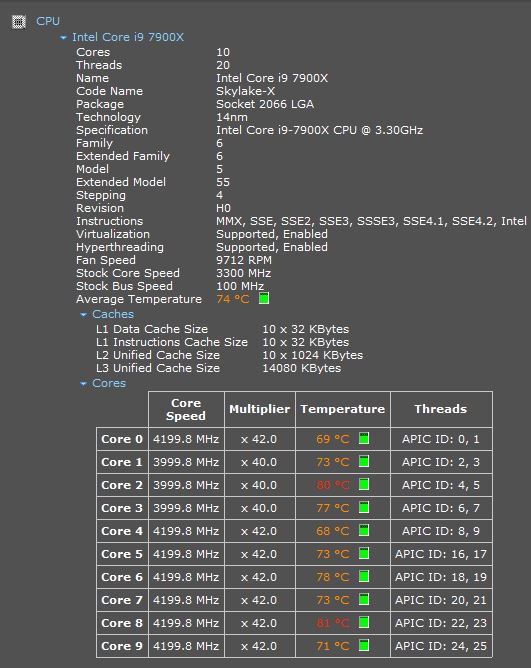This screenshot has width=531, height=668.
Task: Open Core 4 temperature graph icon
Action: [x=364, y=530]
